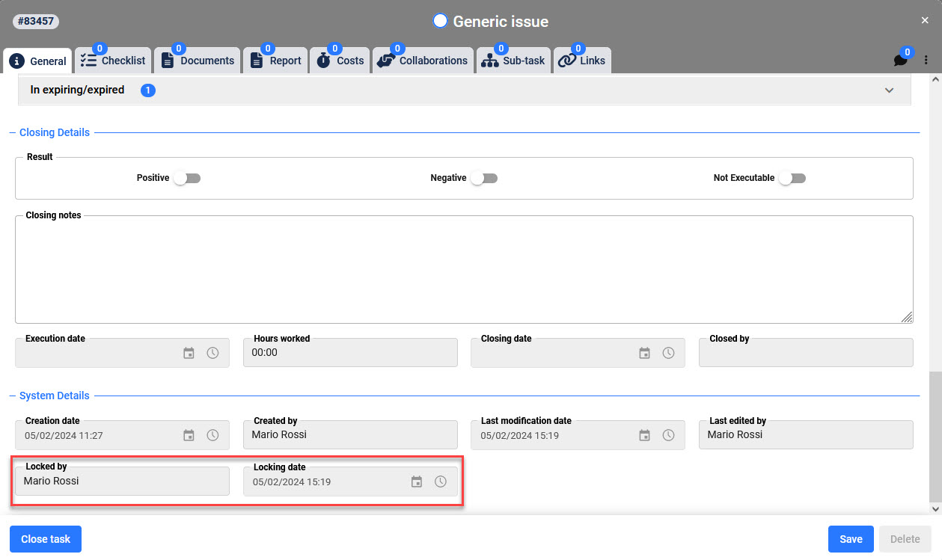Image resolution: width=942 pixels, height=560 pixels.
Task: Open the three-dot more options menu
Action: 926,61
